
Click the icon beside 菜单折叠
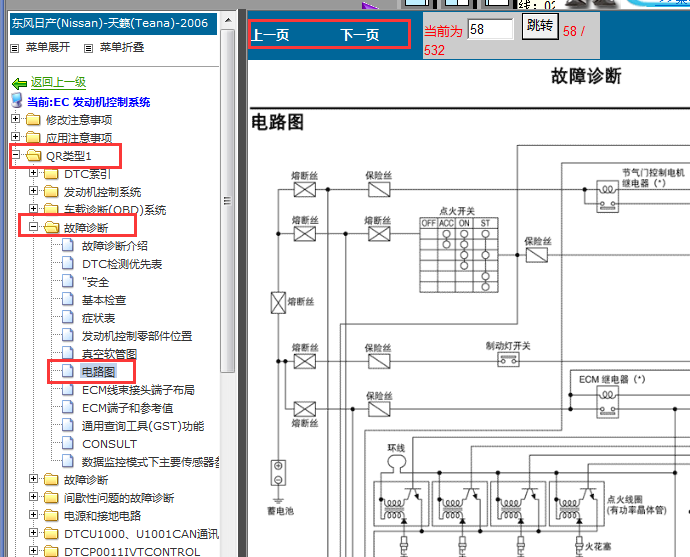(88, 48)
